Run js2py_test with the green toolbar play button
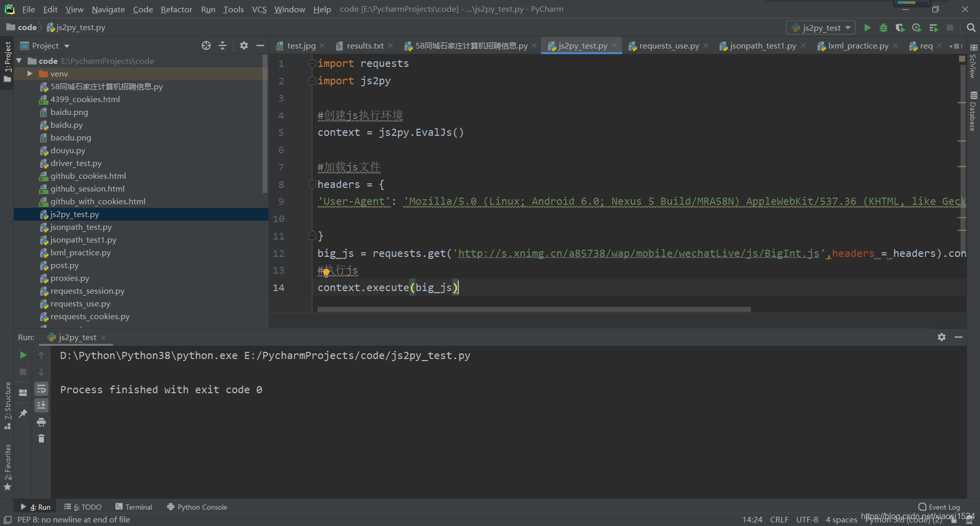The width and height of the screenshot is (980, 526). tap(867, 28)
